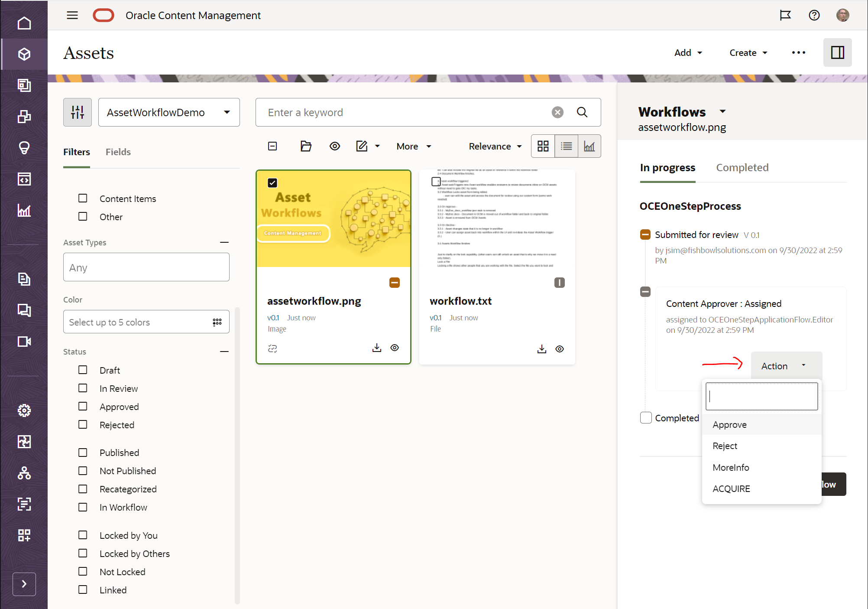Check the In Workflow filter
The image size is (868, 609).
(83, 507)
